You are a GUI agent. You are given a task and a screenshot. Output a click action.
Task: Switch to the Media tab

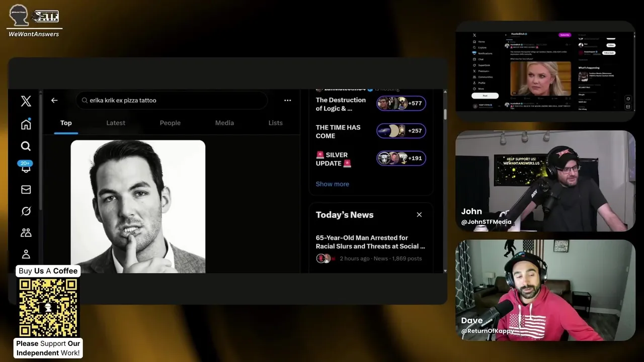224,123
